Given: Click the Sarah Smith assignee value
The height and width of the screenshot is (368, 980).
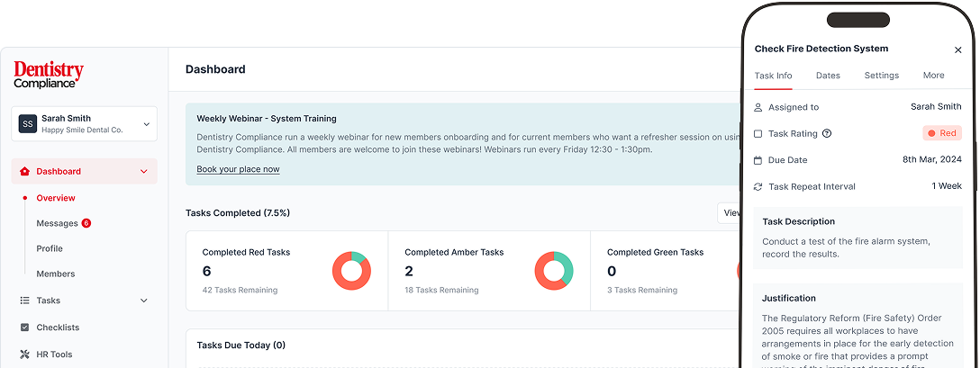Looking at the screenshot, I should (936, 107).
